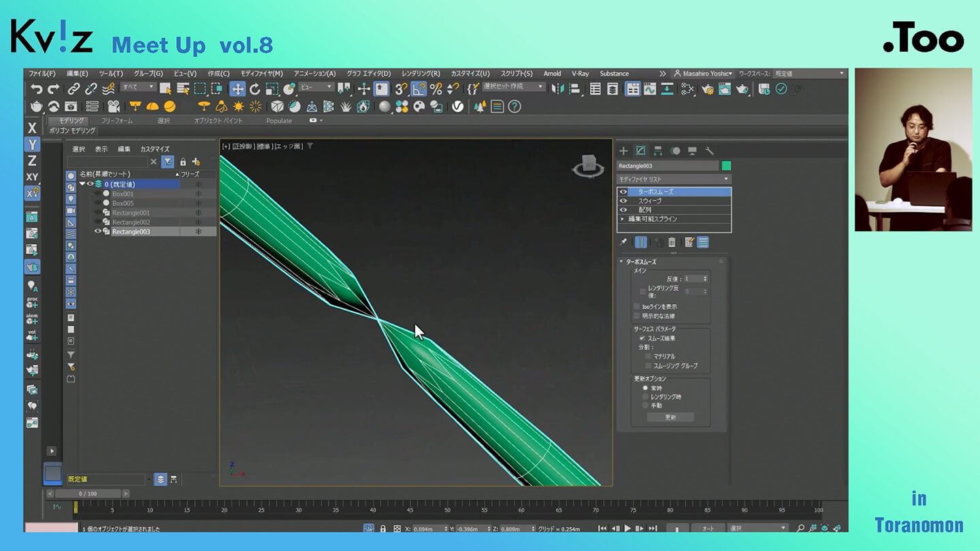
Task: Remove modifier with the trash can icon
Action: [672, 242]
